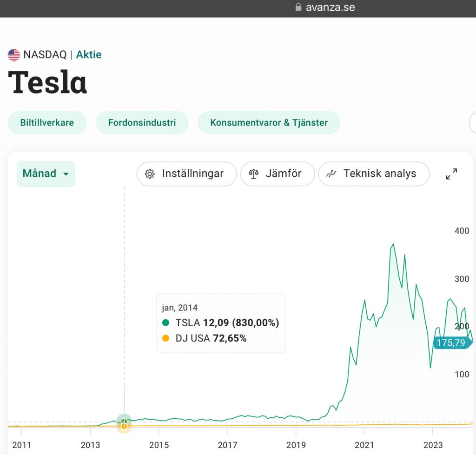Viewport: 476px width, 455px height.
Task: Click the orange DJ USA legend dot
Action: tap(166, 338)
